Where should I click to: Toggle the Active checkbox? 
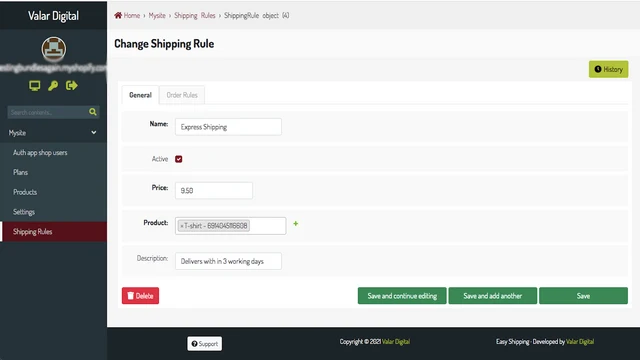coord(179,159)
